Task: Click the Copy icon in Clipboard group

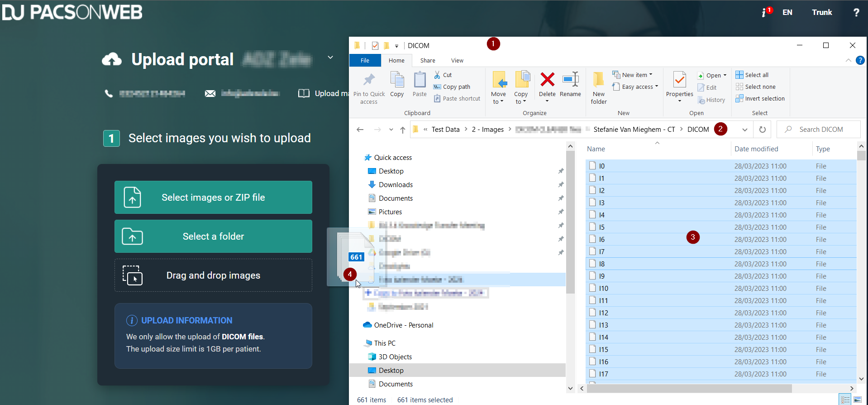Action: coord(397,80)
